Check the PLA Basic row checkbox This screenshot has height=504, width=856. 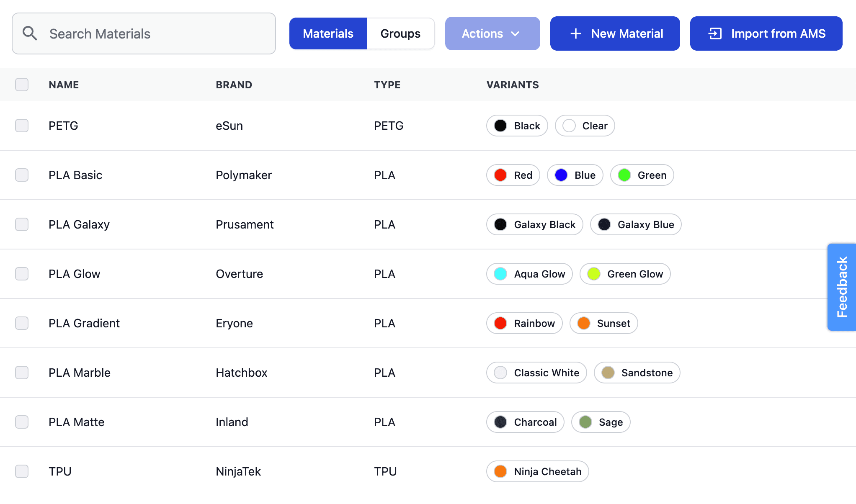pyautogui.click(x=22, y=175)
